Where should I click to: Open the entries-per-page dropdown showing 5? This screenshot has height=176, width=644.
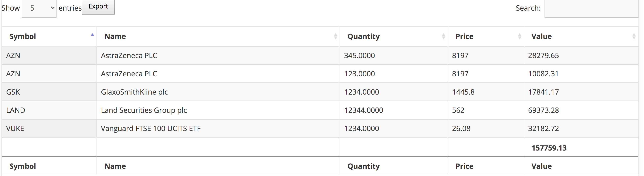[39, 8]
